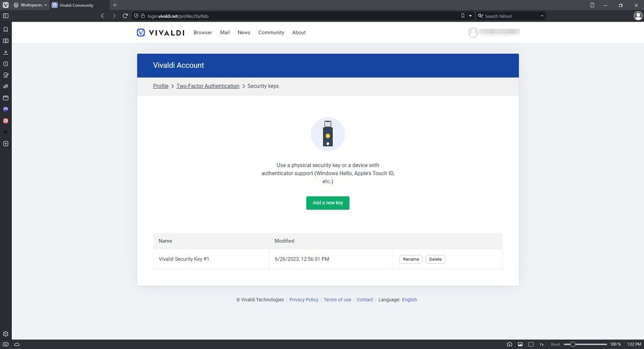Image resolution: width=644 pixels, height=349 pixels.
Task: Toggle the side panel visibility button
Action: (x=5, y=16)
